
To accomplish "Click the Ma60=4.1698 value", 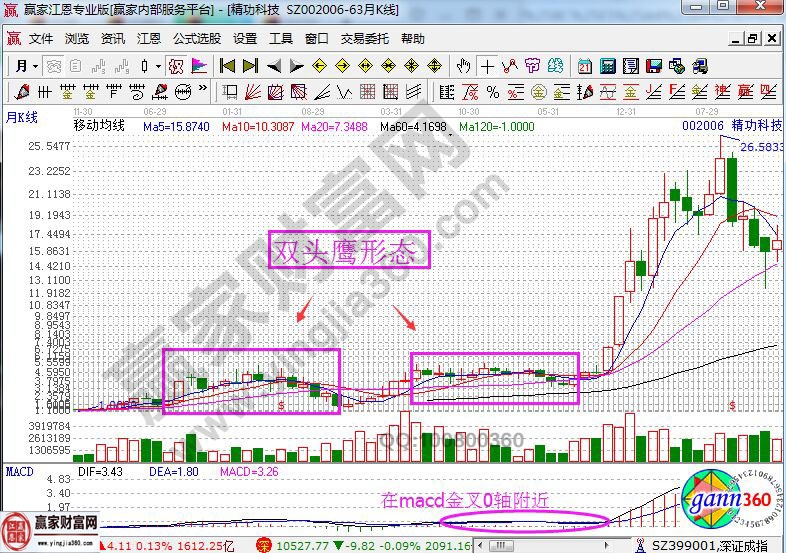I will click(x=413, y=127).
